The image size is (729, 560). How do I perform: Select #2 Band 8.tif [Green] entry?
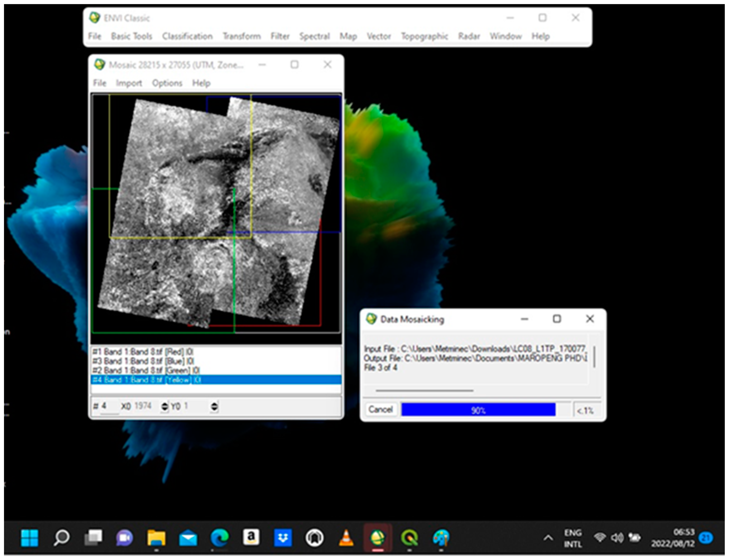point(146,370)
